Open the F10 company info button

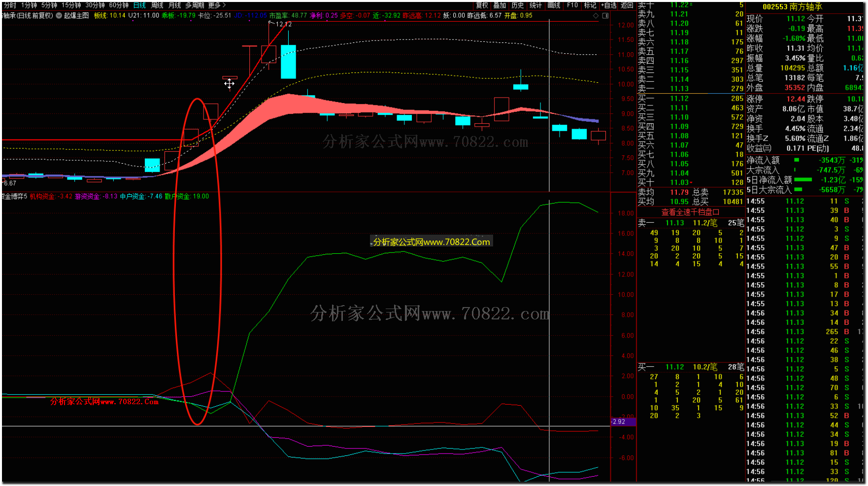point(572,5)
